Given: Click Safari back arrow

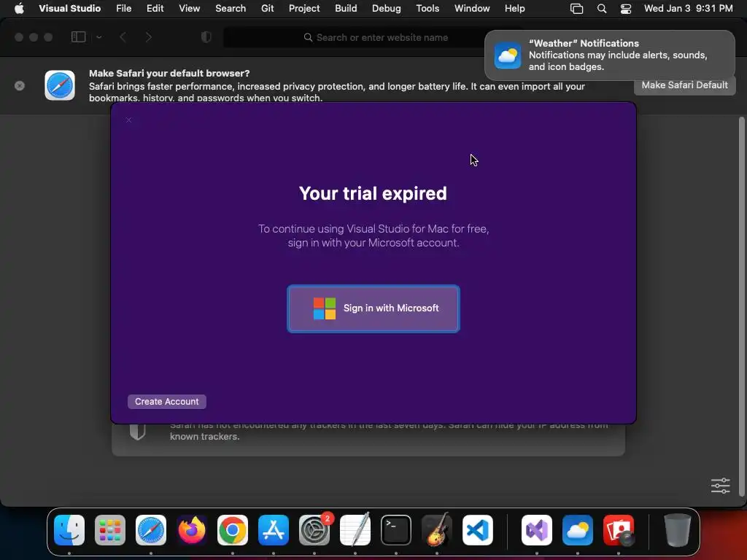Looking at the screenshot, I should 123,36.
